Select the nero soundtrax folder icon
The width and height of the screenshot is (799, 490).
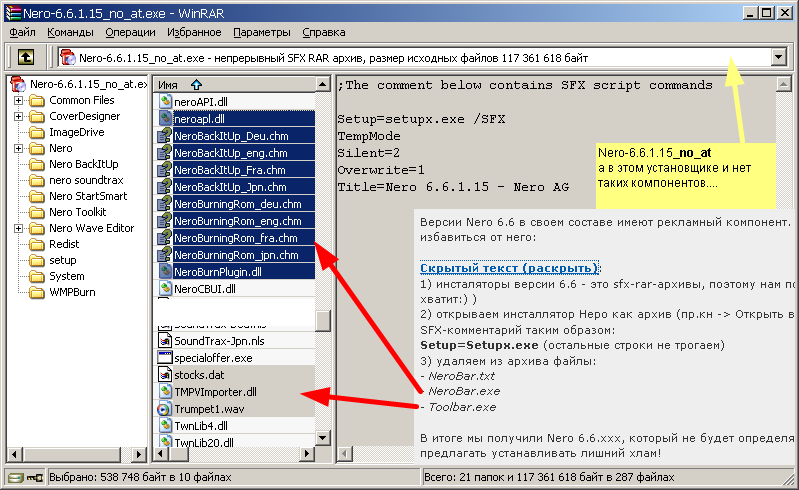37,180
